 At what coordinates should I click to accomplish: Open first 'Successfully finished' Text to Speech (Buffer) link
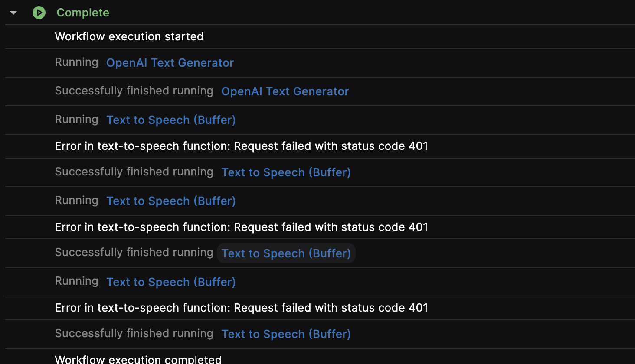286,172
